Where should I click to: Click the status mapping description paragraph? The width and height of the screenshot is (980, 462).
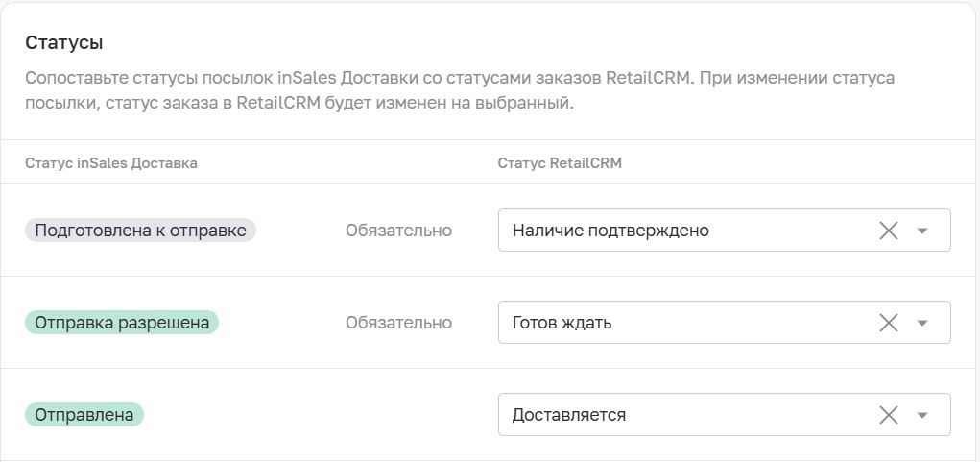(460, 90)
